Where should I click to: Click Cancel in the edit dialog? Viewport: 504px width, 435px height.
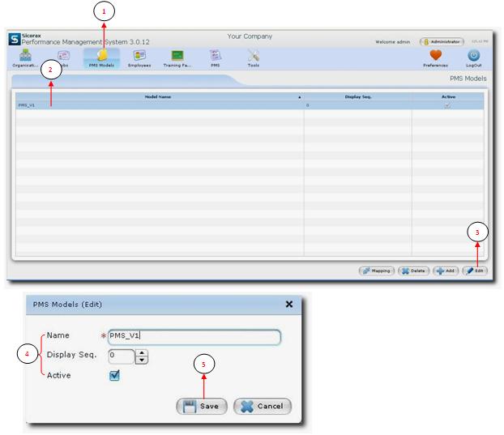pos(262,406)
